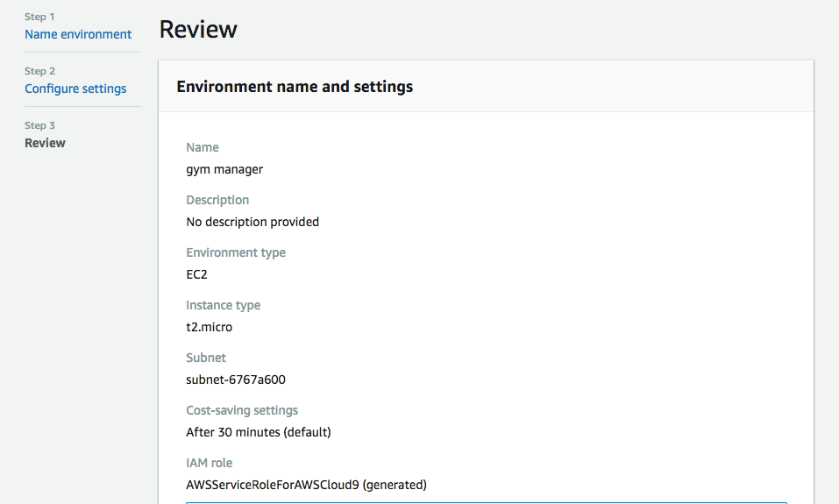Click the After 30 minutes (default) value

click(259, 432)
